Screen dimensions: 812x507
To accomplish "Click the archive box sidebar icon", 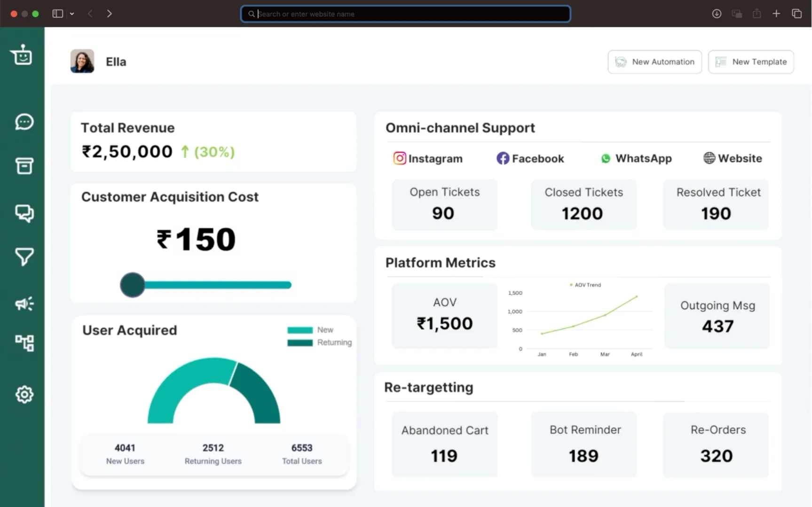I will [24, 165].
